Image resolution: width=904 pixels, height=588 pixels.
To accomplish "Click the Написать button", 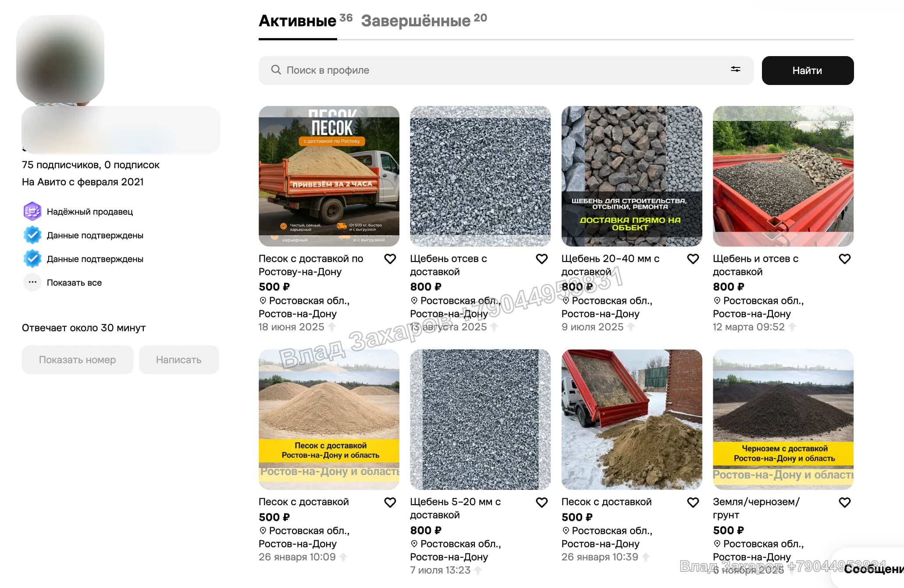I will click(179, 360).
